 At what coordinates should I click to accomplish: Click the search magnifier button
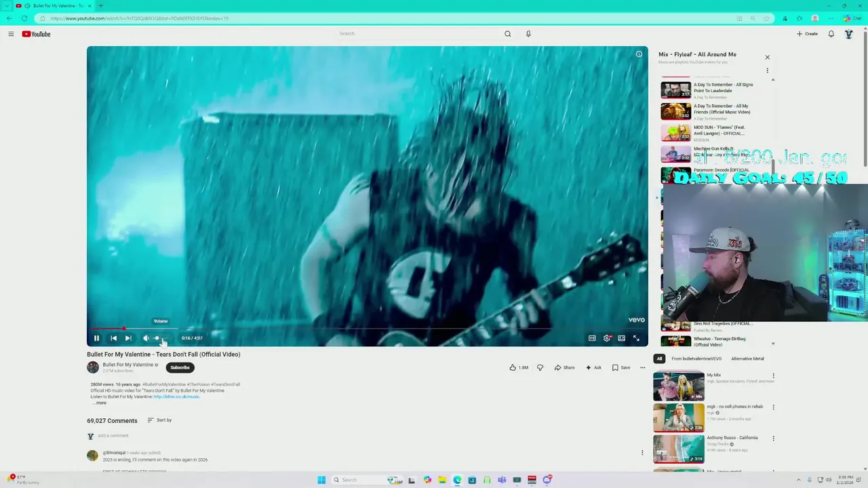pos(507,34)
